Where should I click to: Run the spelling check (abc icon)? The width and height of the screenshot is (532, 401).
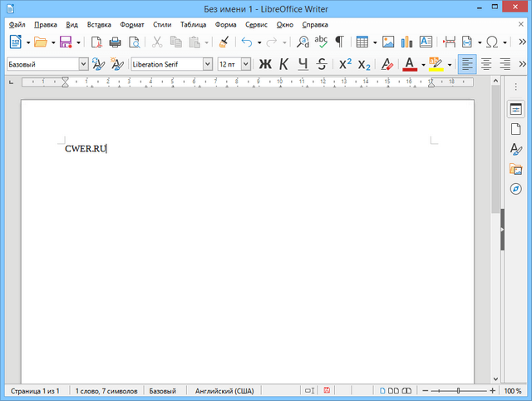point(321,42)
